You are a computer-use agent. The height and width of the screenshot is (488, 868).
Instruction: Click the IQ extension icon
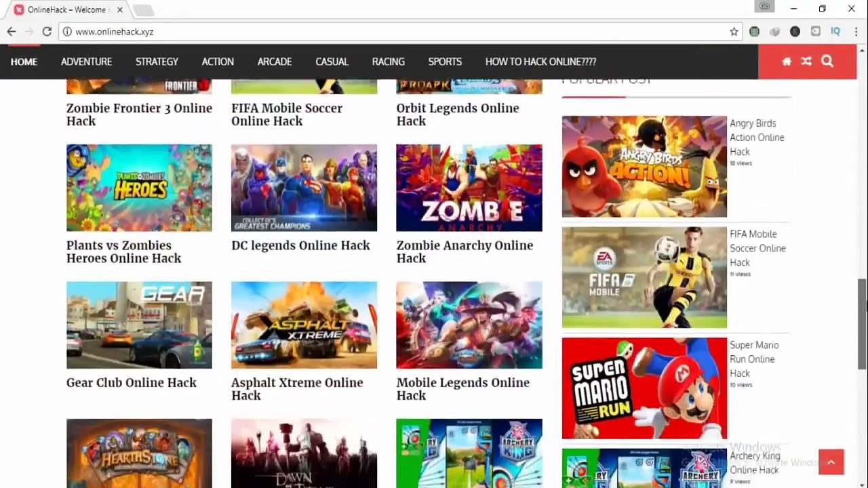point(835,32)
